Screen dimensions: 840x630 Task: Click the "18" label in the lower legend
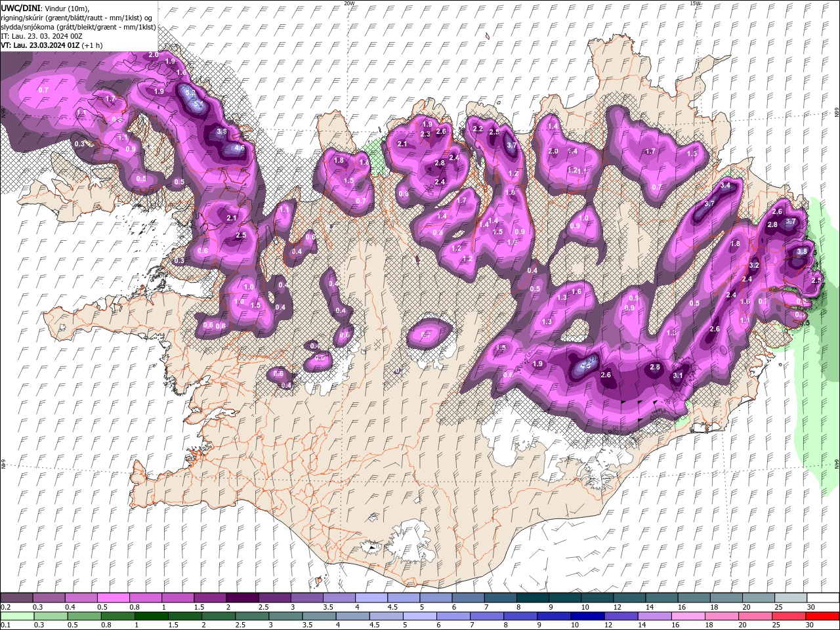coord(711,625)
